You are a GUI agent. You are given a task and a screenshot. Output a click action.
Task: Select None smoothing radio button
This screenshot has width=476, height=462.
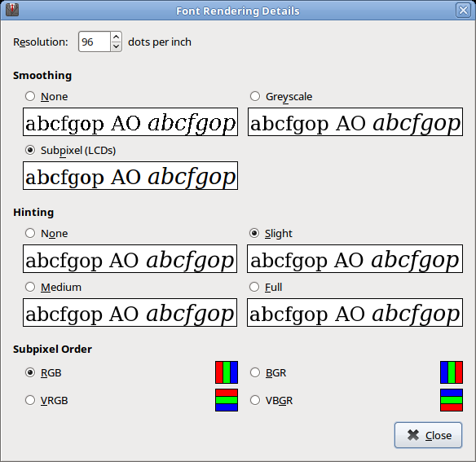[x=30, y=96]
